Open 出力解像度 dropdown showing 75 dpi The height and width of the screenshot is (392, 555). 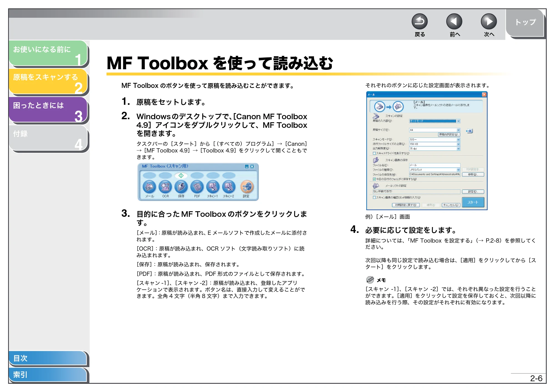435,149
